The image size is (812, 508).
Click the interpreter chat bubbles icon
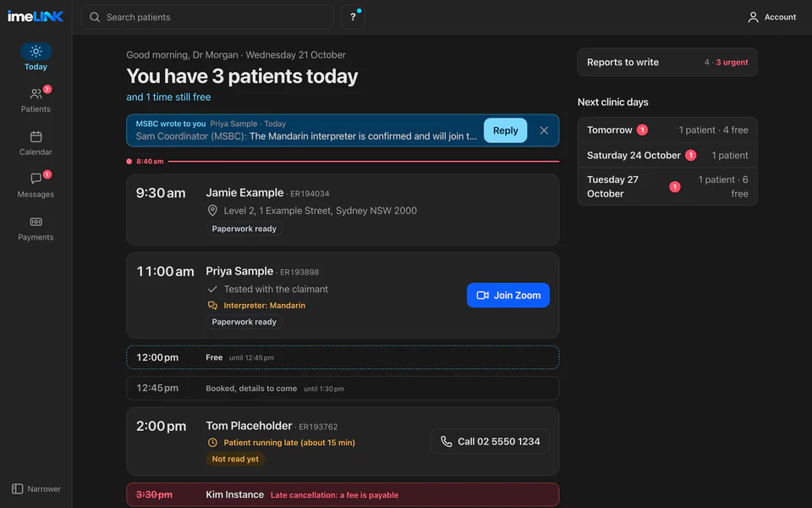point(212,306)
